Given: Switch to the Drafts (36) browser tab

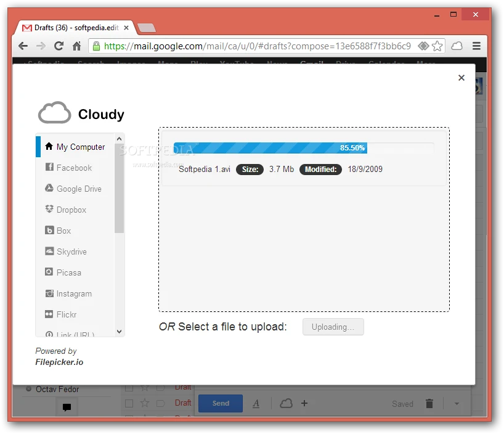Looking at the screenshot, I should (x=74, y=27).
